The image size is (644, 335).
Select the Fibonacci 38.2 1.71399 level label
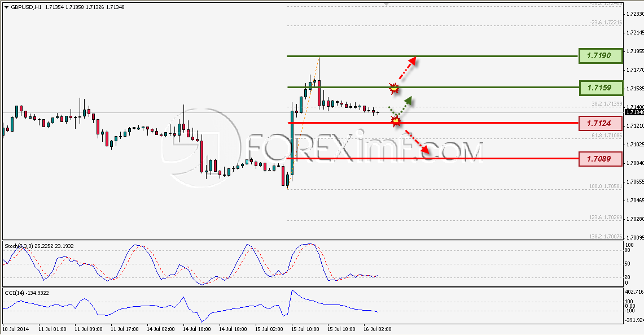pyautogui.click(x=607, y=104)
